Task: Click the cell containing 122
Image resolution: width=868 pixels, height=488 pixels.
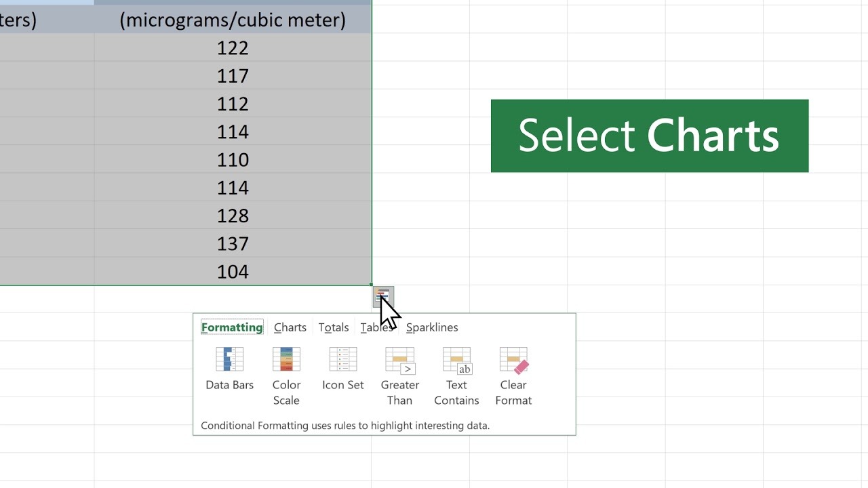Action: (233, 47)
